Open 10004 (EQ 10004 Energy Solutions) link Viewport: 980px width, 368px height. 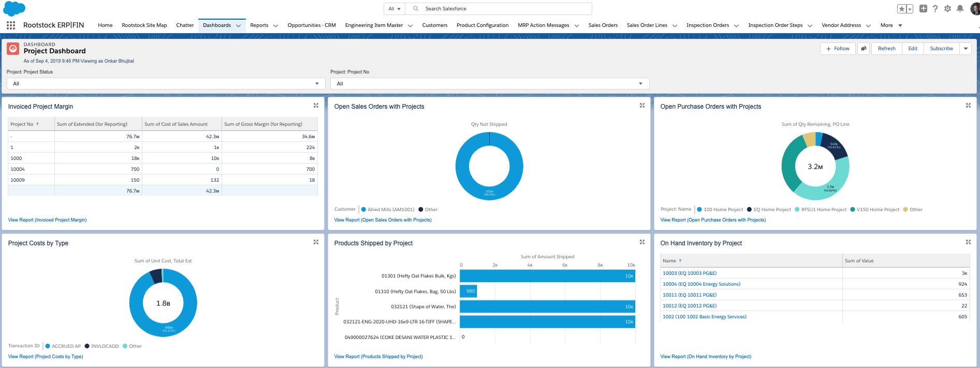tap(701, 284)
